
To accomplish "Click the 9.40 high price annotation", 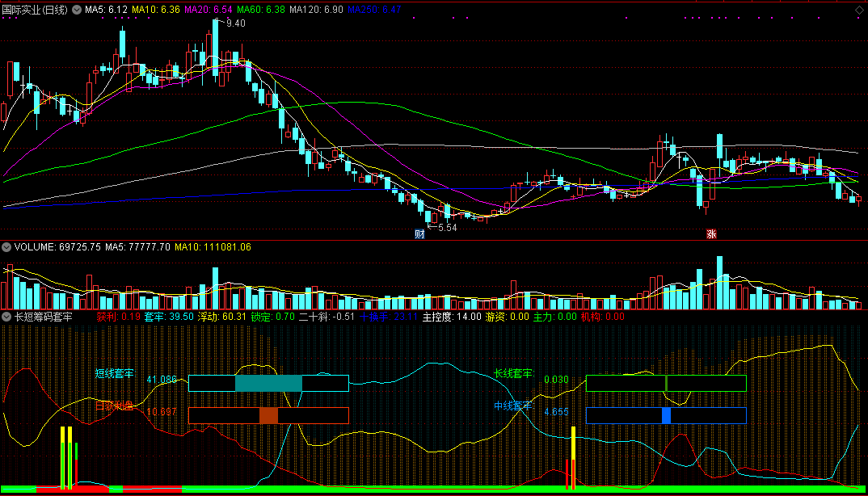I will (x=235, y=23).
